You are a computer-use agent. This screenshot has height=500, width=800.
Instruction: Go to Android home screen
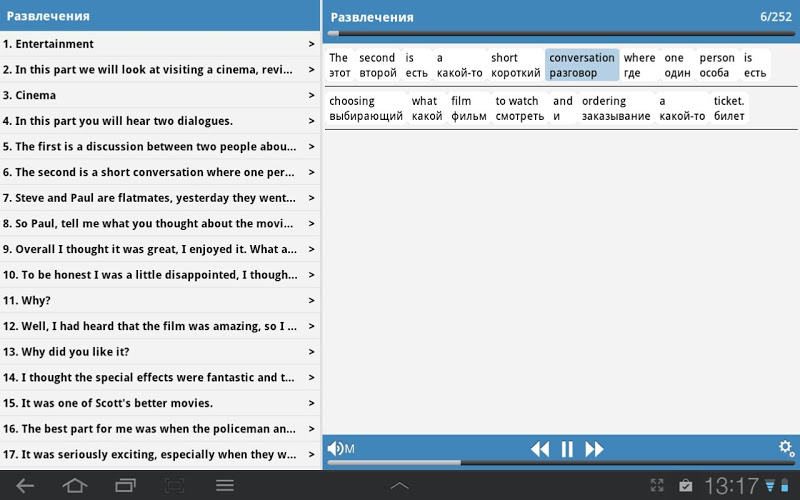pyautogui.click(x=74, y=486)
